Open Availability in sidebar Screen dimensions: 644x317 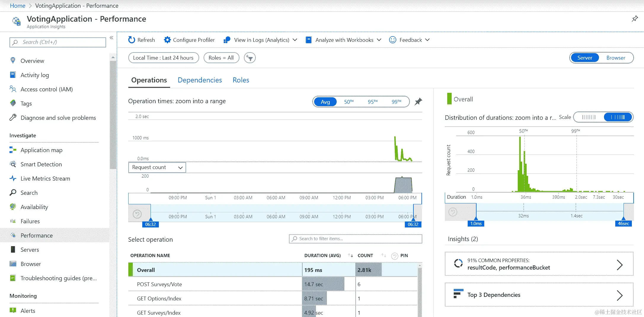tap(34, 207)
